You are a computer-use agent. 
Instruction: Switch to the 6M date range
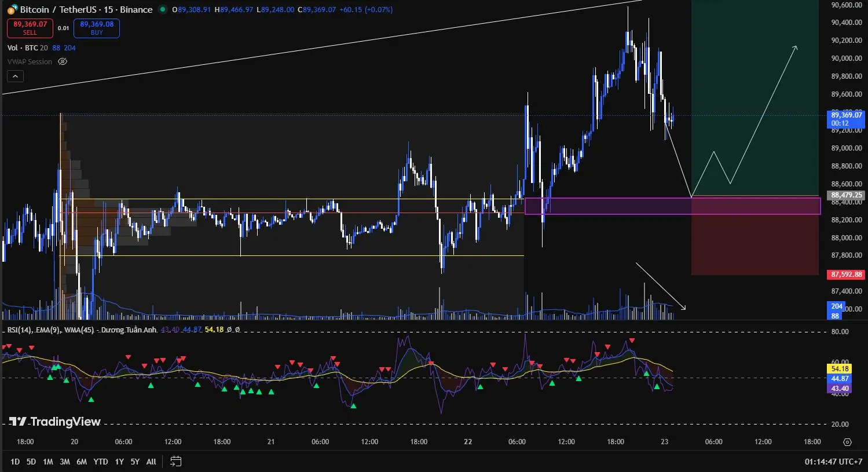coord(82,462)
